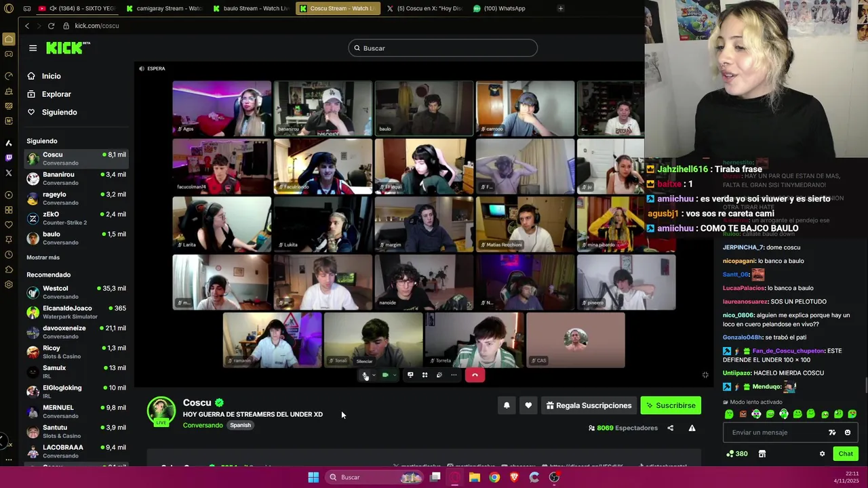Image resolution: width=868 pixels, height=488 pixels.
Task: Click the Spanish language tag
Action: (x=240, y=425)
